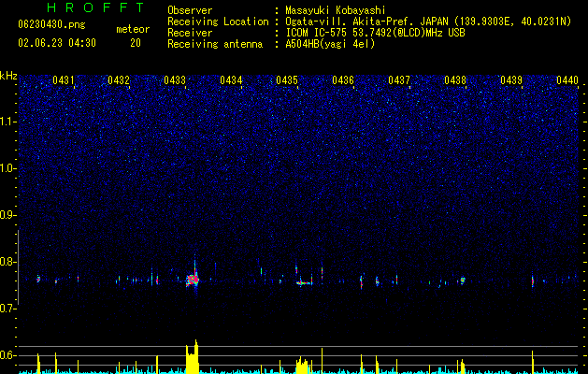This screenshot has height=374, width=588.
Task: Click the 0440 time marker
Action: pyautogui.click(x=567, y=79)
